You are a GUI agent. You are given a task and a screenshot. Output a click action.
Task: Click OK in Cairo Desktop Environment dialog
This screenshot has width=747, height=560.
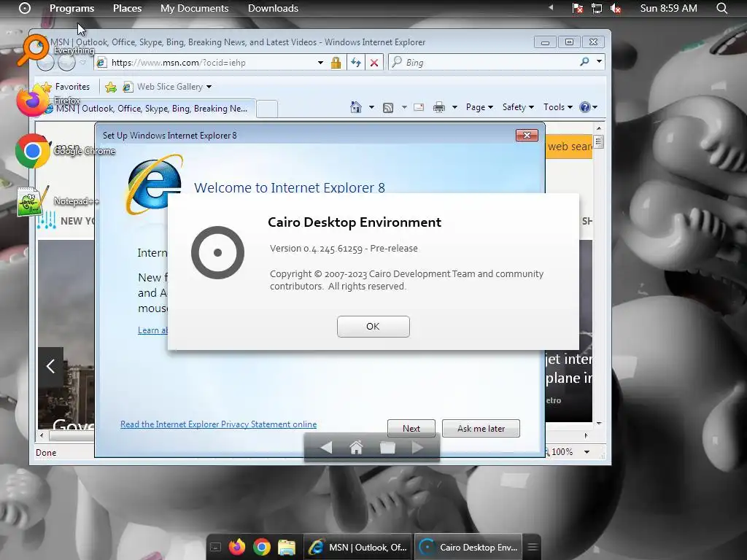[x=373, y=327]
